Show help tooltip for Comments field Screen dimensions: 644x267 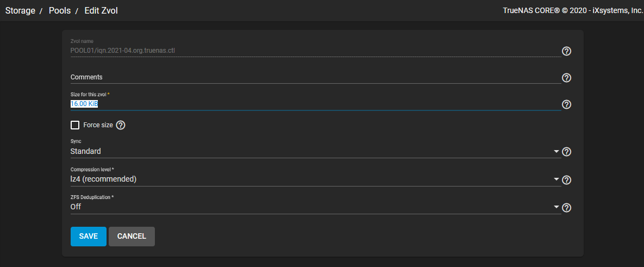(566, 78)
